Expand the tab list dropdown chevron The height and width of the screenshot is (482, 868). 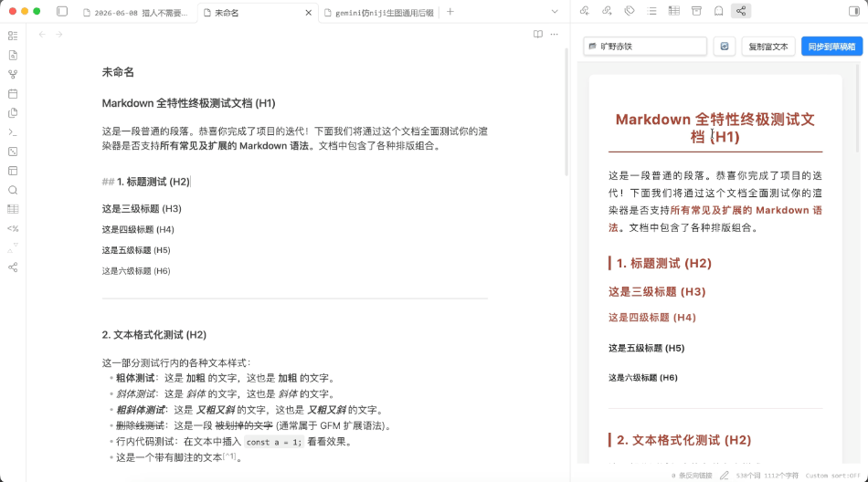(x=554, y=12)
